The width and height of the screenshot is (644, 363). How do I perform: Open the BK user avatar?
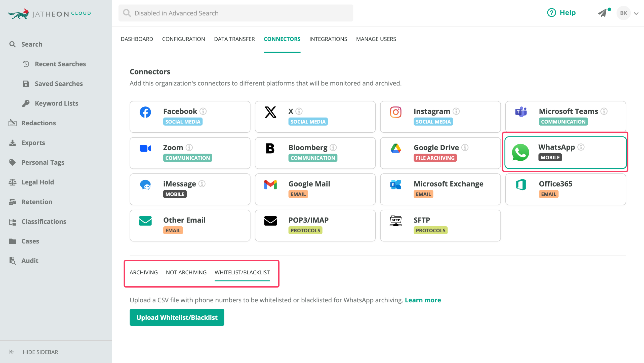(x=623, y=13)
